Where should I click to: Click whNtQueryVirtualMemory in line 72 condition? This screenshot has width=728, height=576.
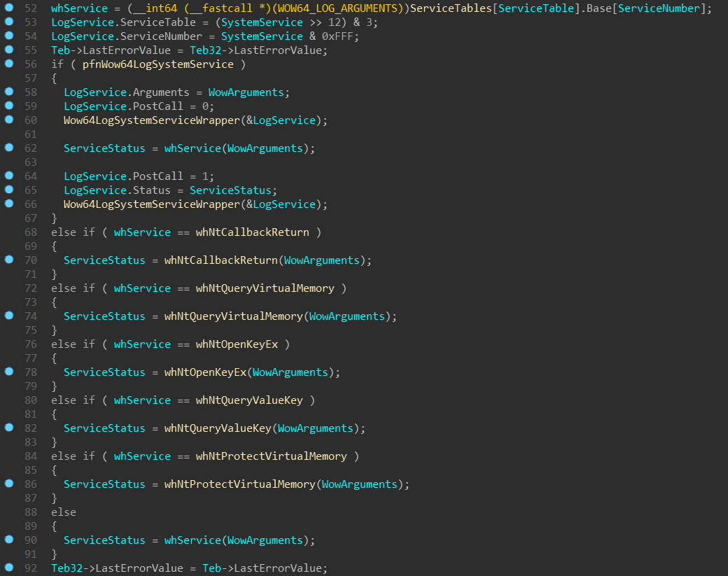click(265, 288)
